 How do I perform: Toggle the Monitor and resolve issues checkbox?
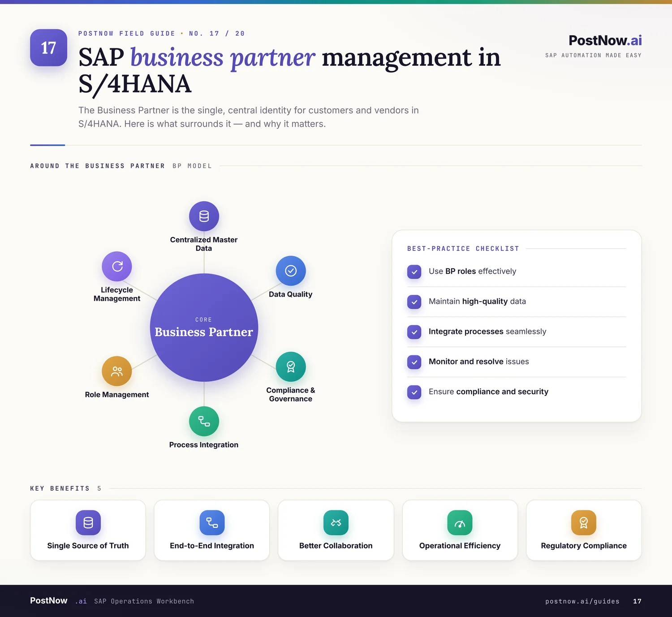(x=414, y=362)
